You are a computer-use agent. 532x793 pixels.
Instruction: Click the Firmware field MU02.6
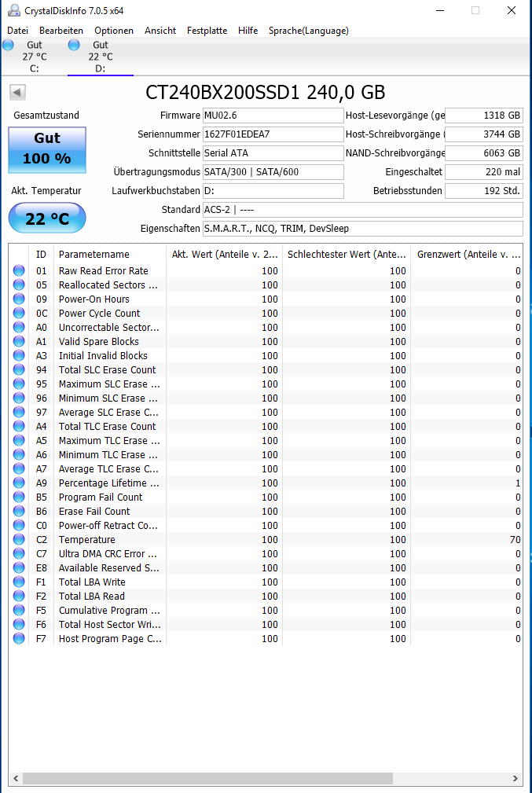273,116
